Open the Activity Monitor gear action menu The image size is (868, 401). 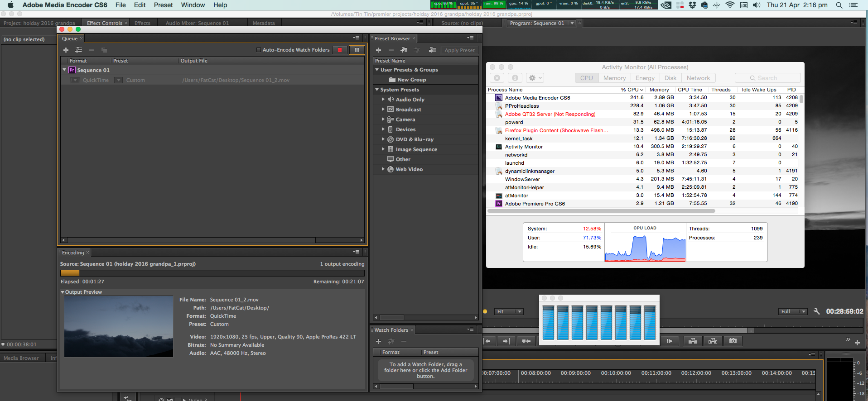tap(535, 78)
